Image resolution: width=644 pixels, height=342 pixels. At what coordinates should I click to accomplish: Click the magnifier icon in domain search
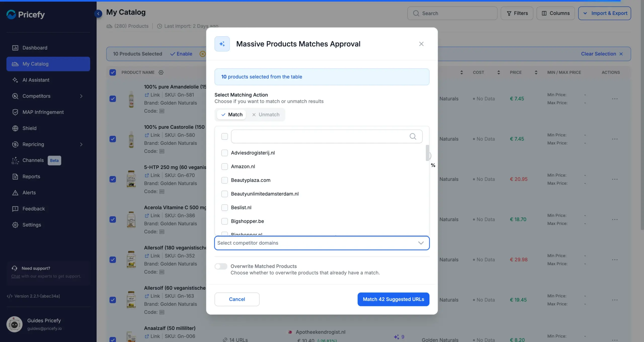[413, 137]
